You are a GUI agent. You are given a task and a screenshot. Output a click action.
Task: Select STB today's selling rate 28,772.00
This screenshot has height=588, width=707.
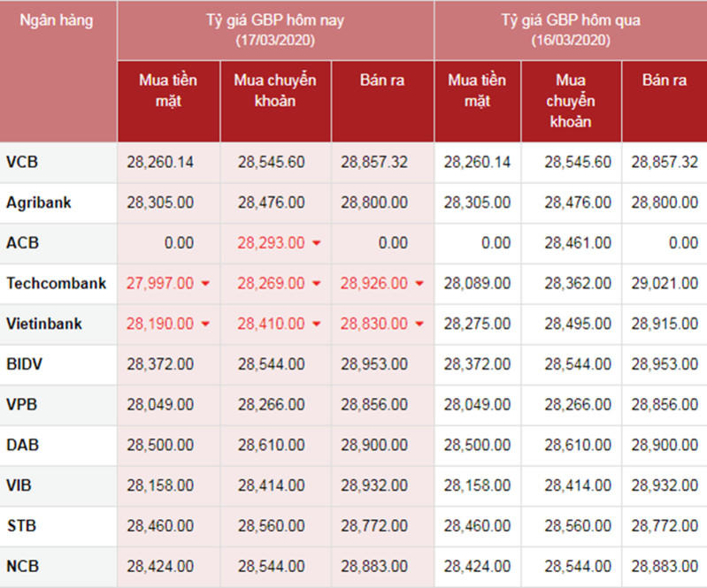click(x=374, y=526)
